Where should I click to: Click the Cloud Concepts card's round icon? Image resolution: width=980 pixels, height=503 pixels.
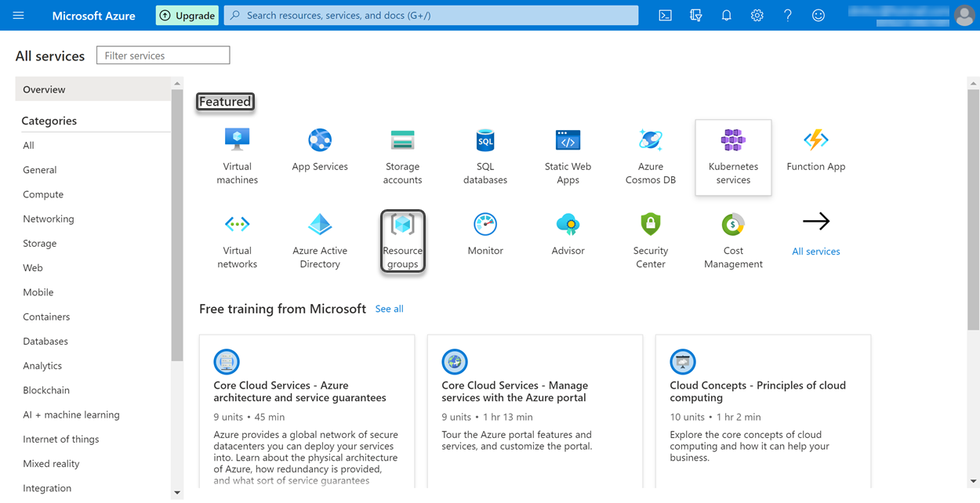coord(683,362)
